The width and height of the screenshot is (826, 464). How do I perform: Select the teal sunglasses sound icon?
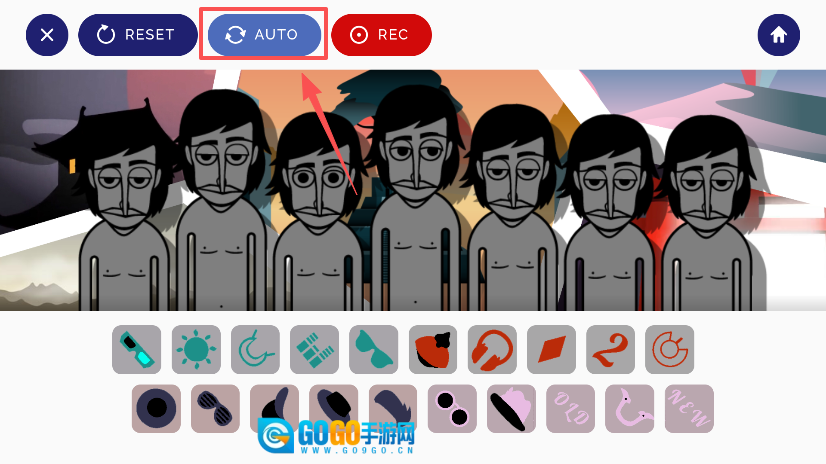373,349
